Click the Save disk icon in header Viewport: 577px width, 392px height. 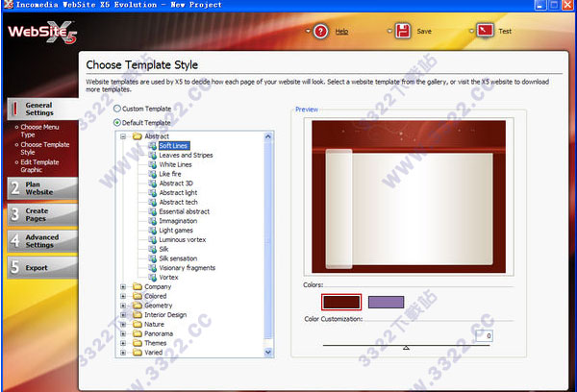(402, 31)
